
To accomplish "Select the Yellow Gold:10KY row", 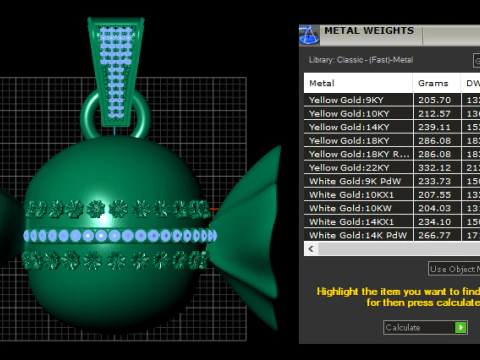I will (392, 113).
